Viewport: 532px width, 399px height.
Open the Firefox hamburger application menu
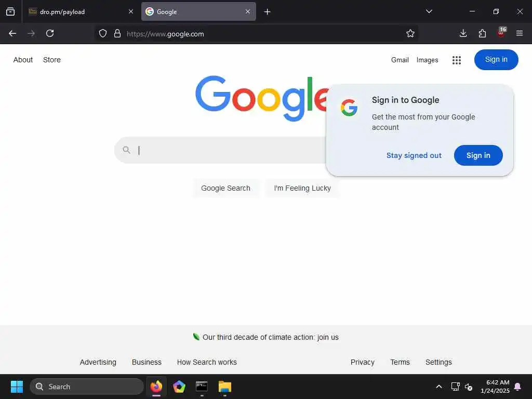coord(520,33)
